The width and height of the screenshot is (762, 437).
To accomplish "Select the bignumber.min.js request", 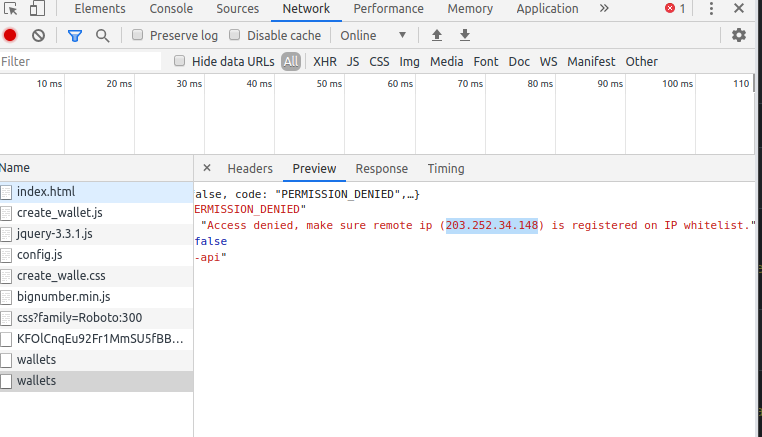I will pos(96,297).
